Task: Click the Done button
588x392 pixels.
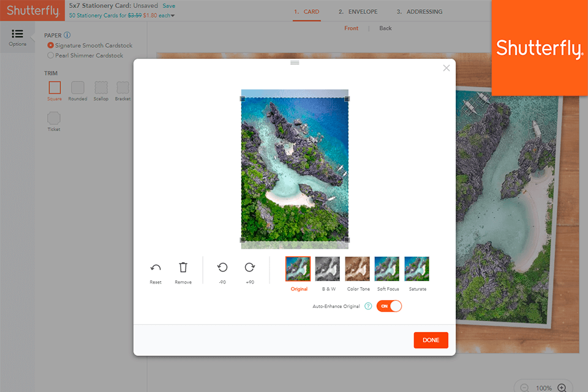Action: (x=431, y=340)
